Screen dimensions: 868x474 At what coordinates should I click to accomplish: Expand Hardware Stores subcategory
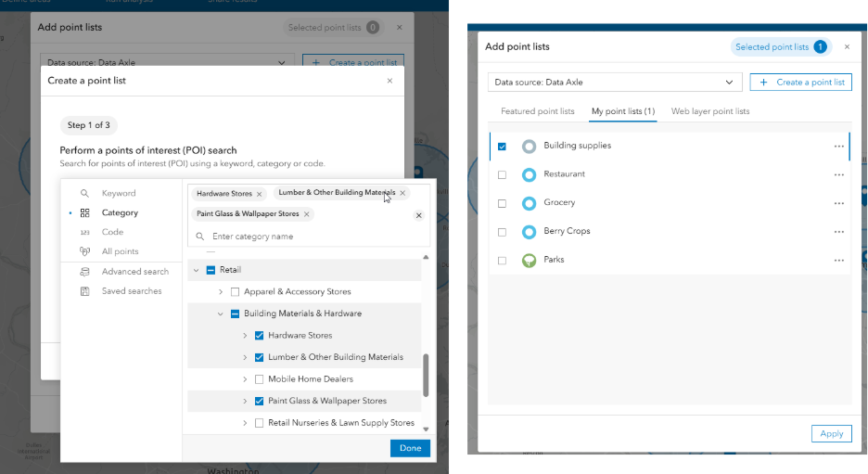pyautogui.click(x=245, y=336)
